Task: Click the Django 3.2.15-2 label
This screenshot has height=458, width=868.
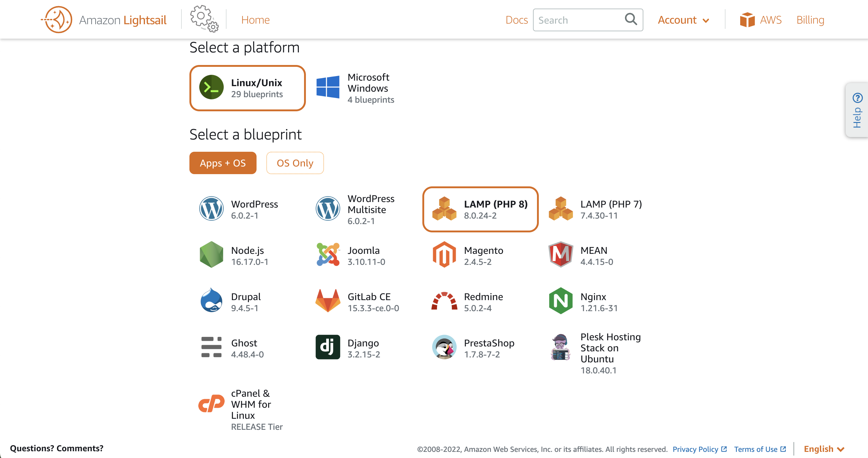Action: (364, 348)
